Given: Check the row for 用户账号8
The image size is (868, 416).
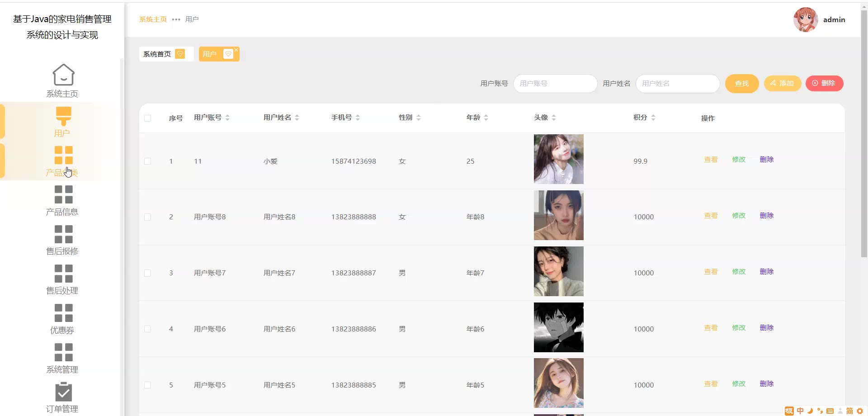Looking at the screenshot, I should click(x=147, y=217).
